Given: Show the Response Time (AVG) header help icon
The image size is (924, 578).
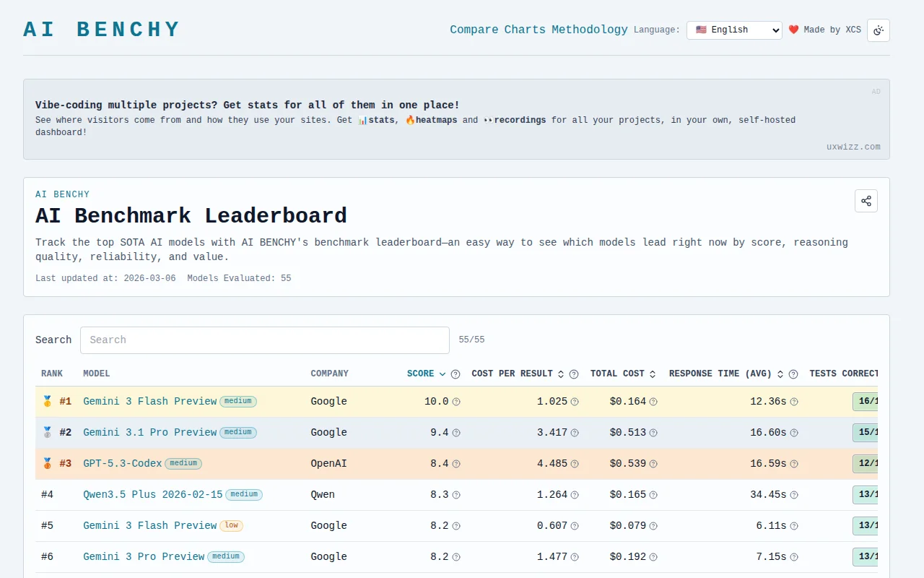Looking at the screenshot, I should coord(793,374).
